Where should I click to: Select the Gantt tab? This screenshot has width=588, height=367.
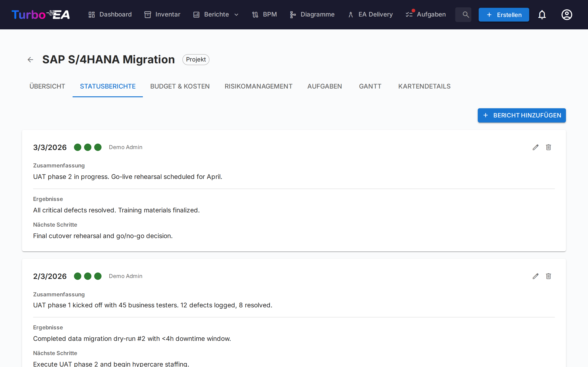pos(370,86)
